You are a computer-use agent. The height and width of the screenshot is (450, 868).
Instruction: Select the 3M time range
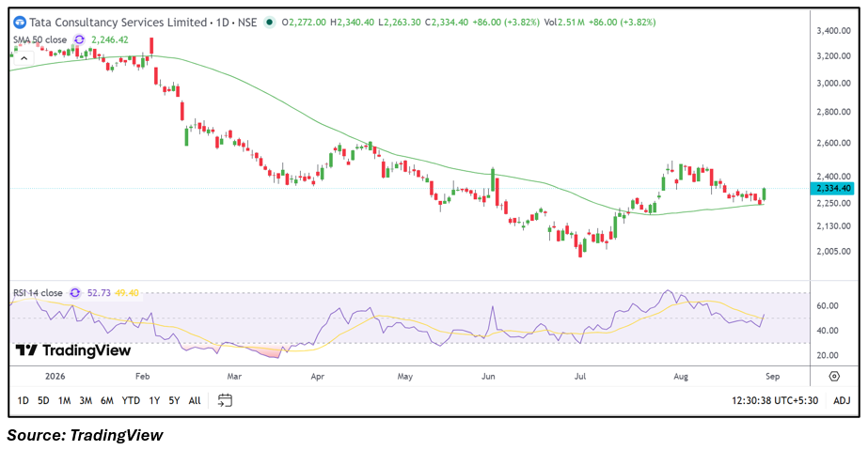pos(86,401)
